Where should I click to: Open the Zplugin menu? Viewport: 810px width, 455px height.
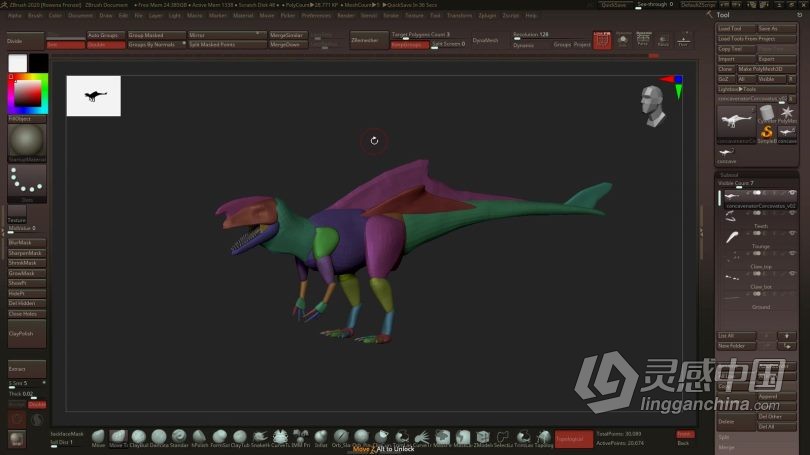[487, 15]
